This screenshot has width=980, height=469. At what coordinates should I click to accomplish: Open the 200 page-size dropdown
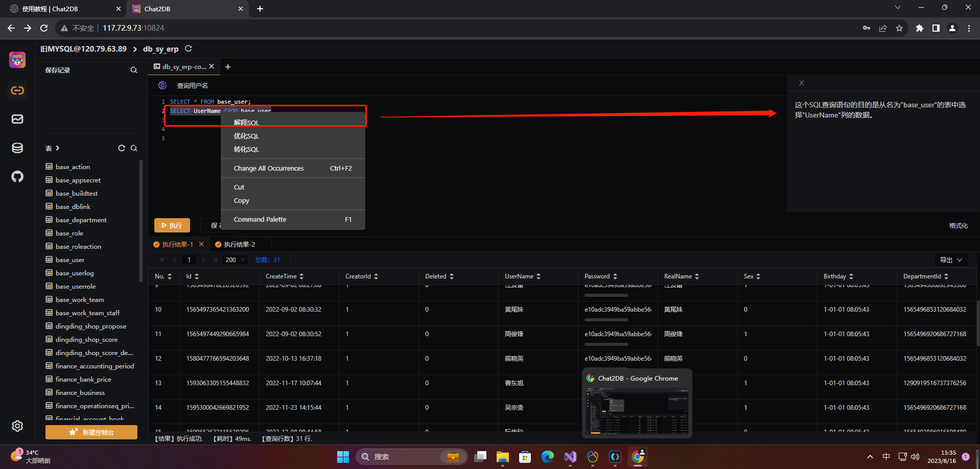pyautogui.click(x=236, y=260)
